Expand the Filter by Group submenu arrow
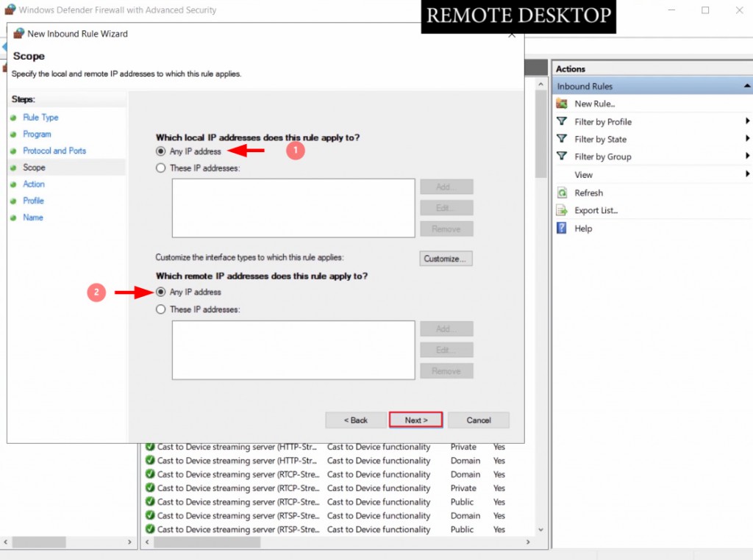 point(747,156)
